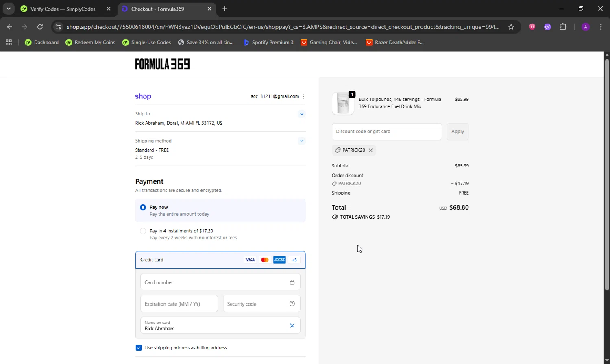The height and width of the screenshot is (364, 610).
Task: Minimize the browser window
Action: [561, 9]
